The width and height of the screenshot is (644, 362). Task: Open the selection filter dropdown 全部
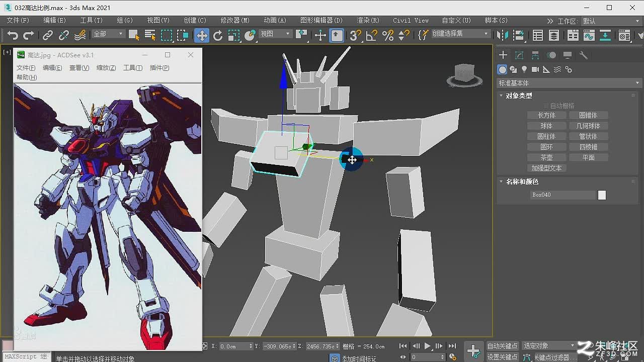point(108,34)
